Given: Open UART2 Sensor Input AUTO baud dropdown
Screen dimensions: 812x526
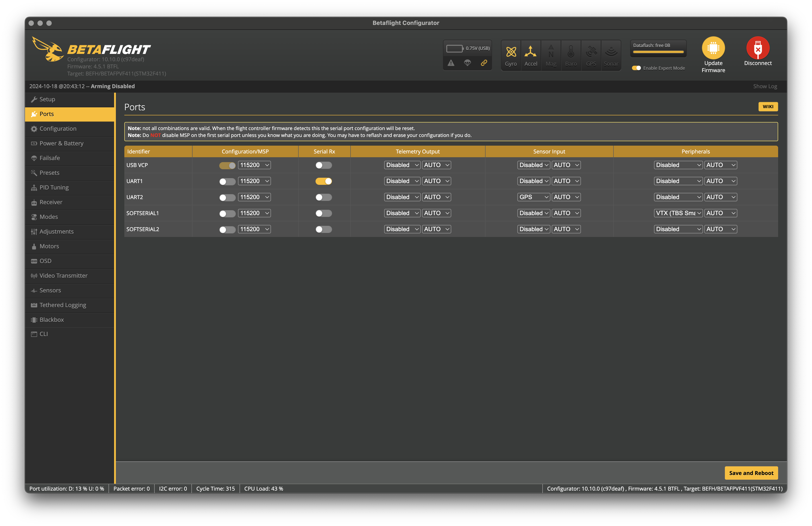Looking at the screenshot, I should click(x=566, y=197).
